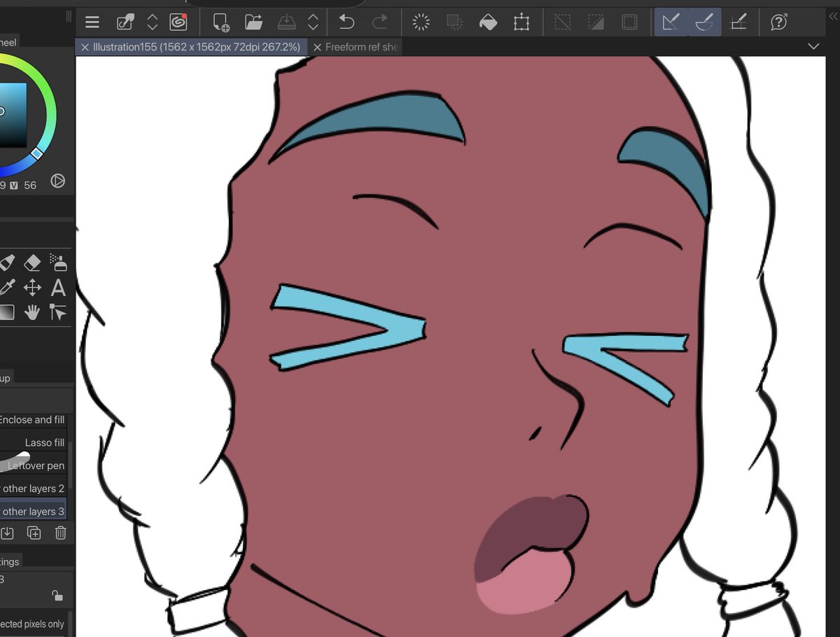
Task: Undo the last action
Action: coord(346,22)
